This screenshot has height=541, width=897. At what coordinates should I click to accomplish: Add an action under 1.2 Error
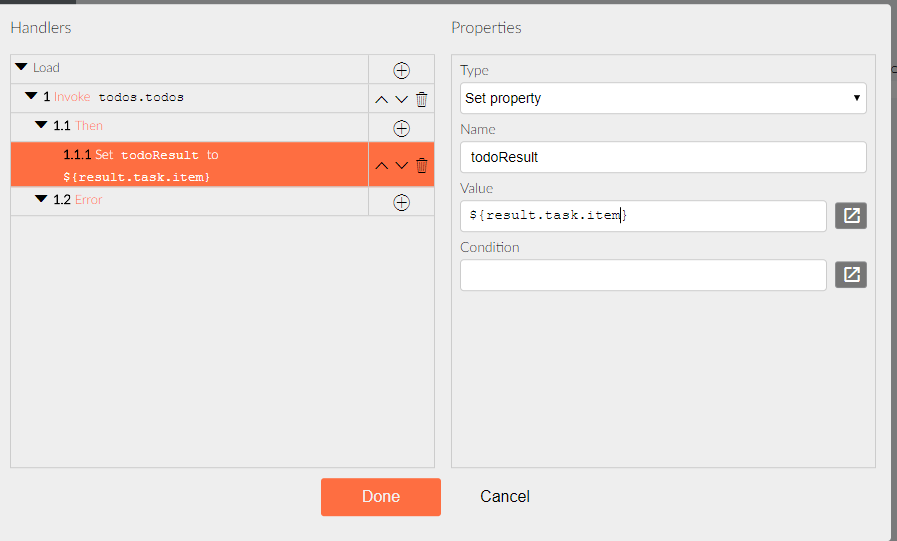pos(401,202)
